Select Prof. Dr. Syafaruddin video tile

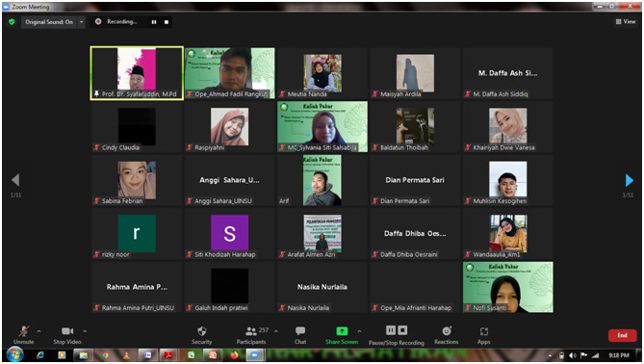coord(137,73)
